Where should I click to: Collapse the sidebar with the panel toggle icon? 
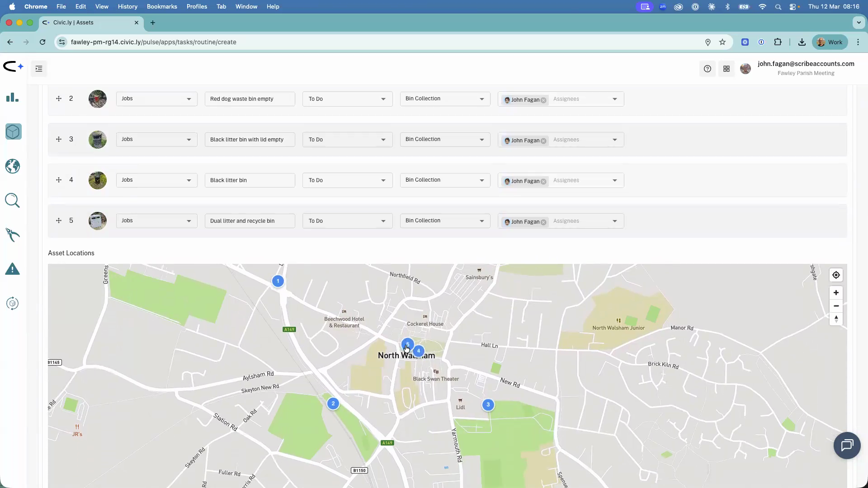38,69
